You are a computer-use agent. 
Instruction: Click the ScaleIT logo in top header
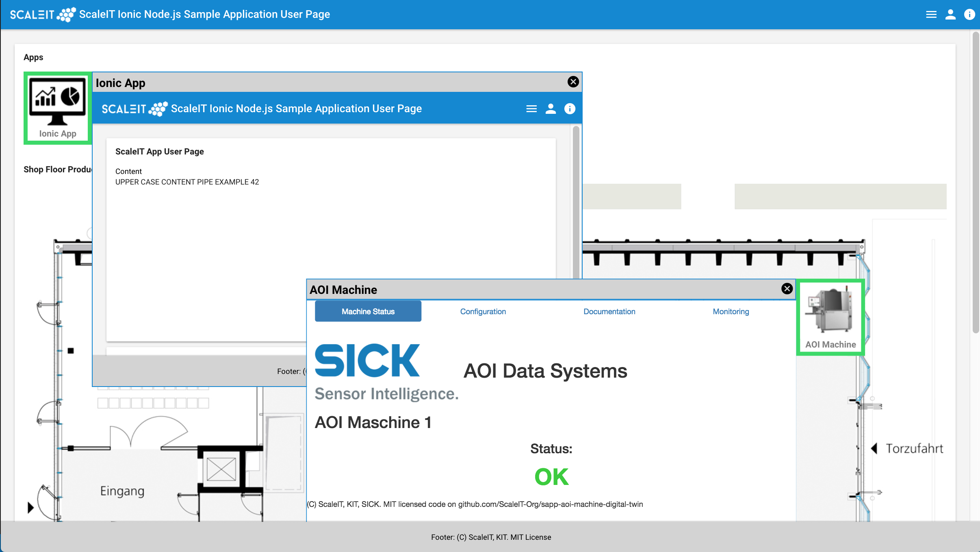point(42,15)
